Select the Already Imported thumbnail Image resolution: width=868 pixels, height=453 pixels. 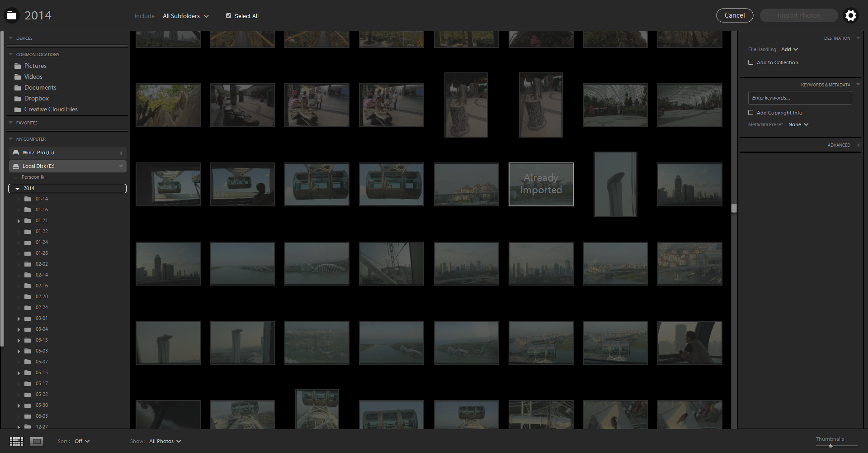(541, 184)
